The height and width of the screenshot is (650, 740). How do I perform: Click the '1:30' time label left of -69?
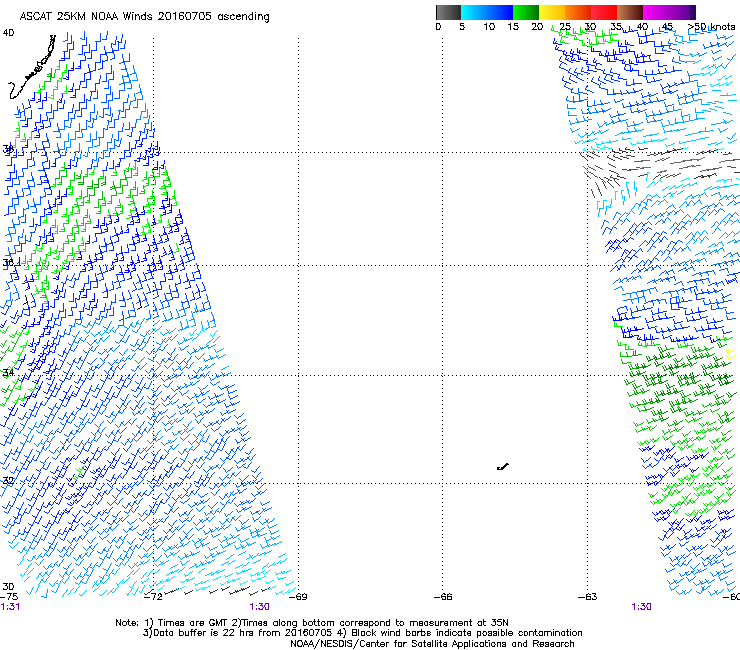(260, 607)
